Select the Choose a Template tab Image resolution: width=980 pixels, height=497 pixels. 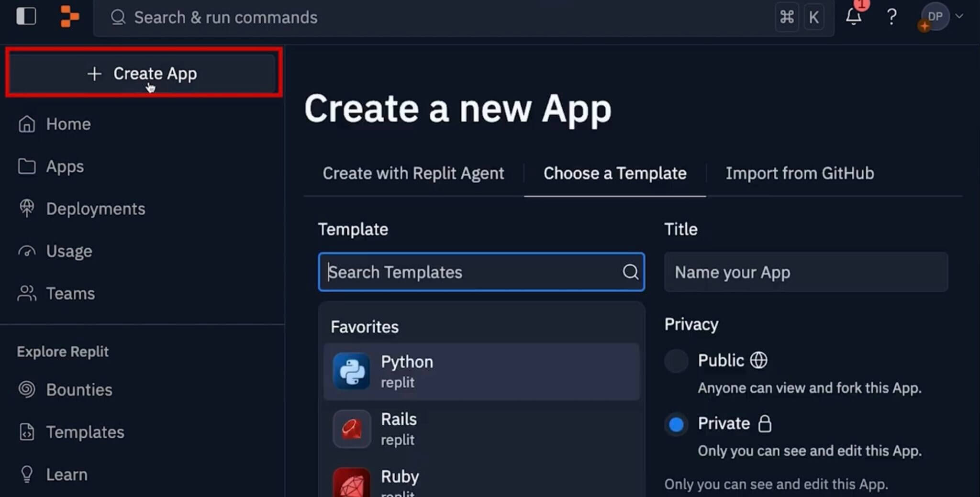(615, 173)
